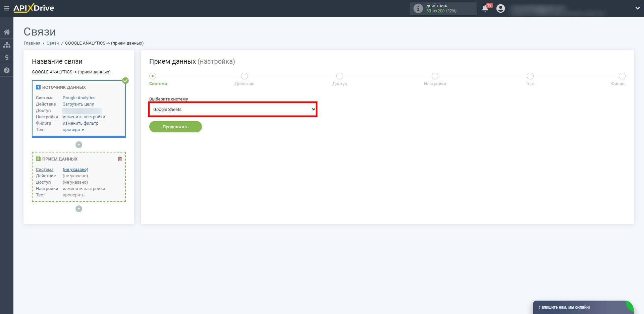
Task: Click the actions usage counter 63 из 200
Action: point(441,11)
